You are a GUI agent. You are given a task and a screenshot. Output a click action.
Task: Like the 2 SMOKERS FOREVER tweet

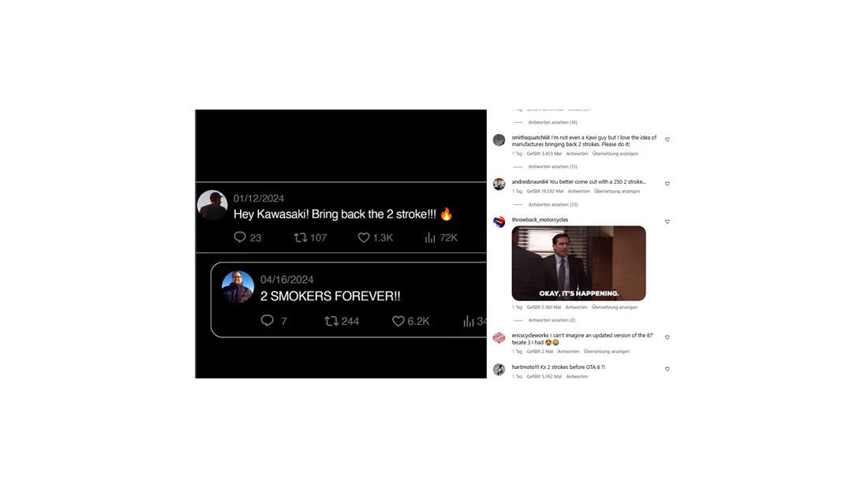398,321
